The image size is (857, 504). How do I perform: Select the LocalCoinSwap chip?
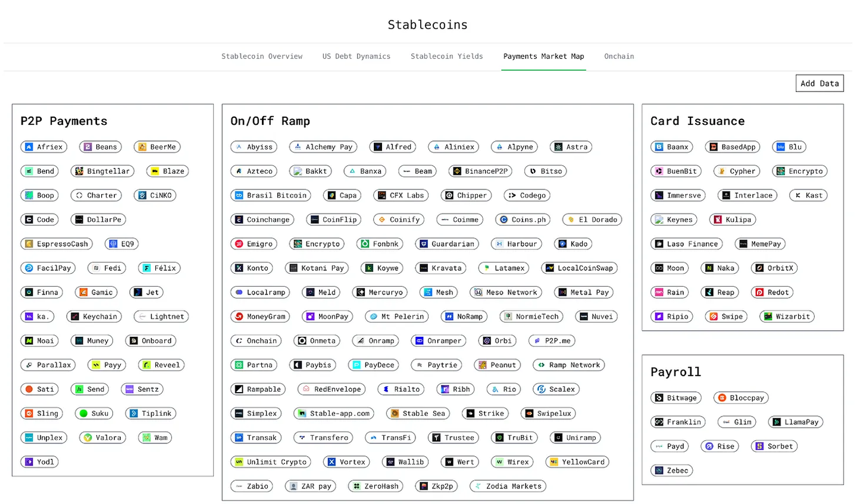point(579,268)
